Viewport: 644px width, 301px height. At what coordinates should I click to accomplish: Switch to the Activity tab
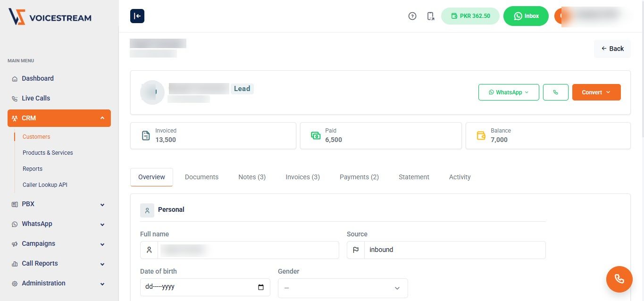(x=460, y=177)
